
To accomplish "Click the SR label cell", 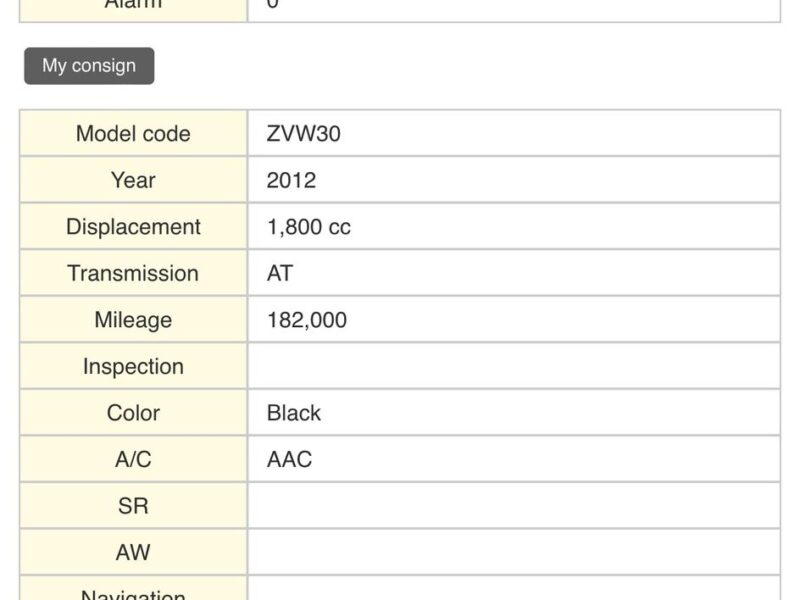I will point(133,506).
